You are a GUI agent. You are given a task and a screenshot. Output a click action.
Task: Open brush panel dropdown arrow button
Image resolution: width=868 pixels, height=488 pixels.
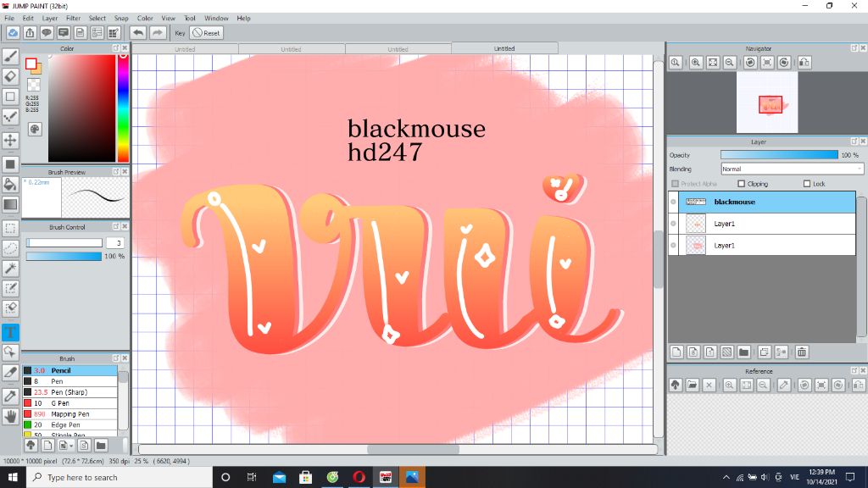[x=65, y=446]
